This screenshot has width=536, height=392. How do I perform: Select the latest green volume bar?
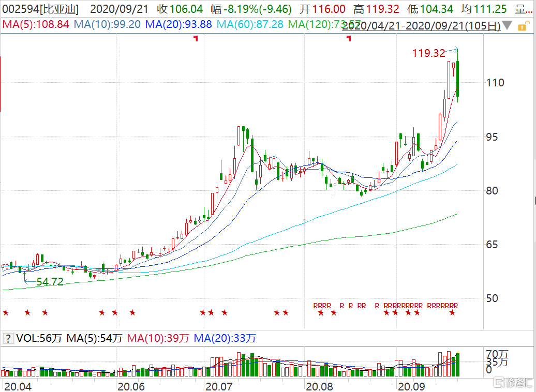[x=457, y=364]
